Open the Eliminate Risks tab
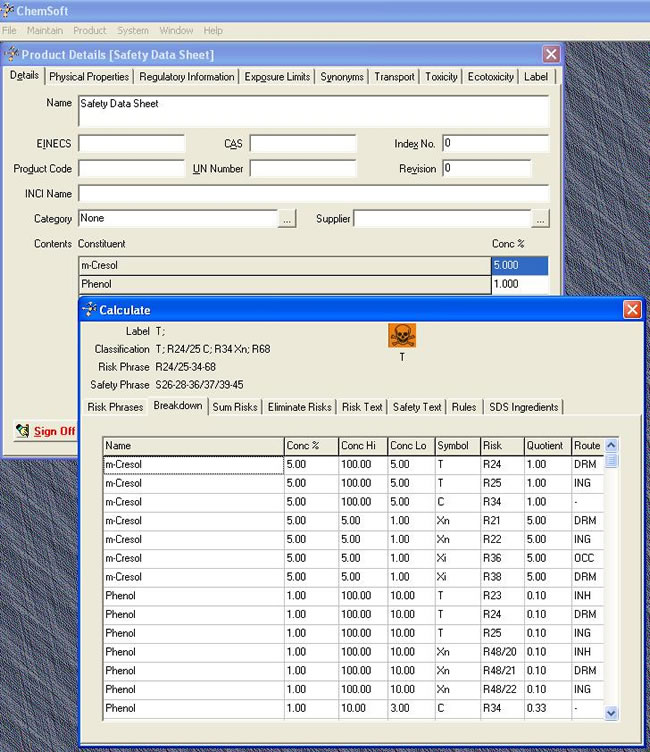 tap(300, 407)
